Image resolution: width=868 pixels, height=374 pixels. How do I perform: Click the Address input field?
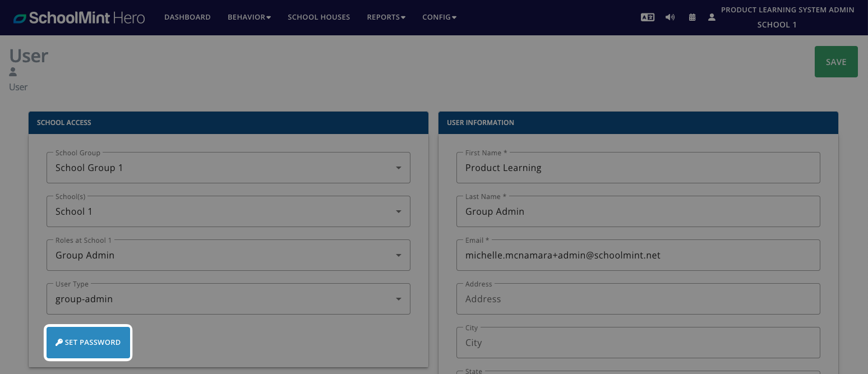tap(638, 299)
